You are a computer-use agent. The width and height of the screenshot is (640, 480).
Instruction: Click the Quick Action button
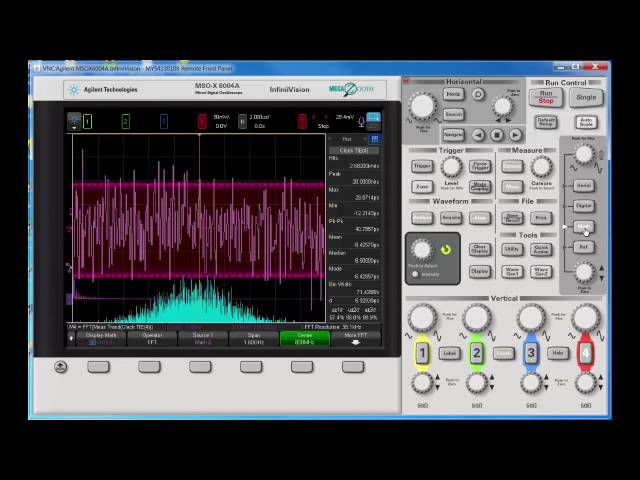(x=542, y=249)
